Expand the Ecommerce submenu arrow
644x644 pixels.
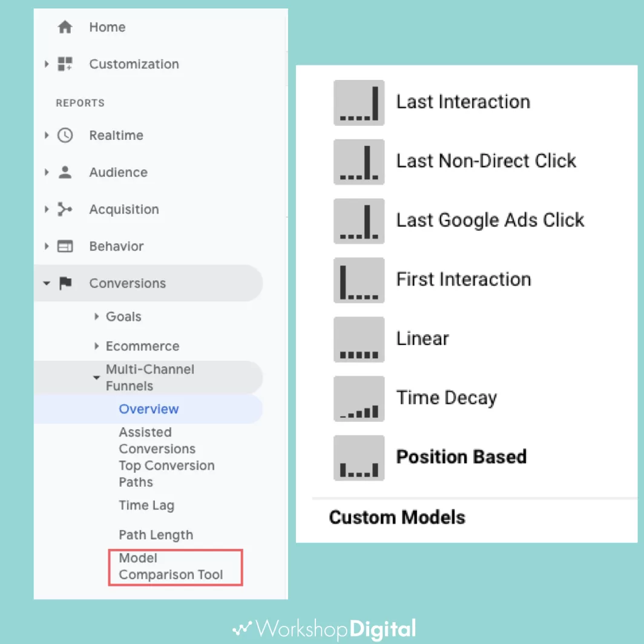(x=96, y=346)
